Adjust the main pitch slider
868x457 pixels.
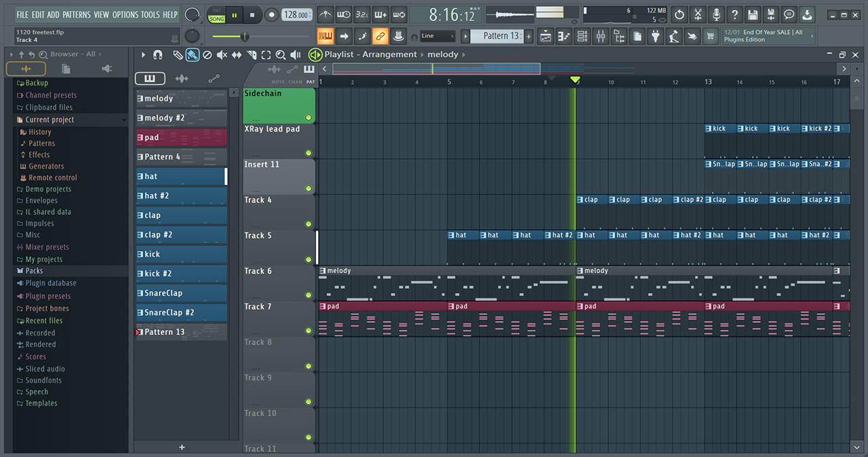[x=193, y=36]
